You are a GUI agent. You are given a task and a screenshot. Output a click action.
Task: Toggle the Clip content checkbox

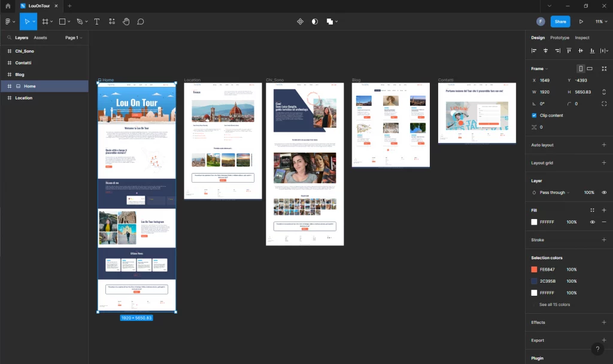pos(534,115)
